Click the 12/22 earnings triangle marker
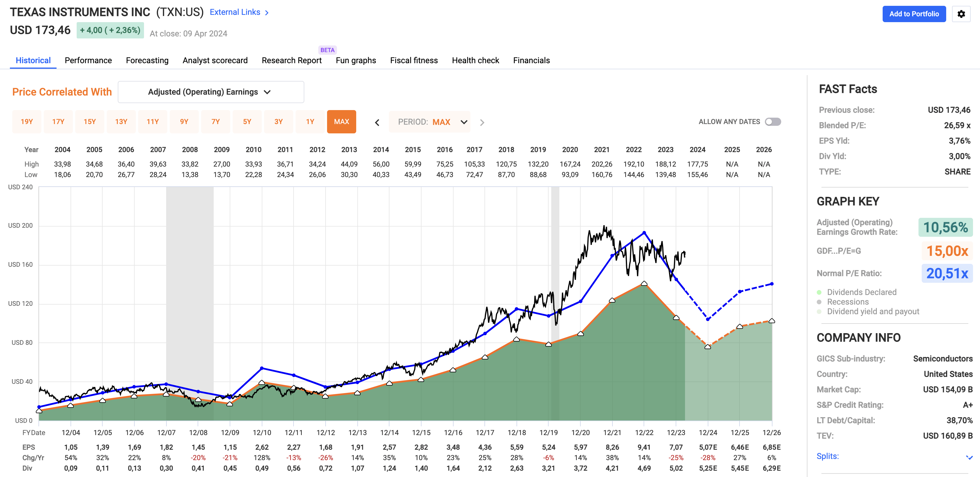The image size is (980, 477). 644,284
